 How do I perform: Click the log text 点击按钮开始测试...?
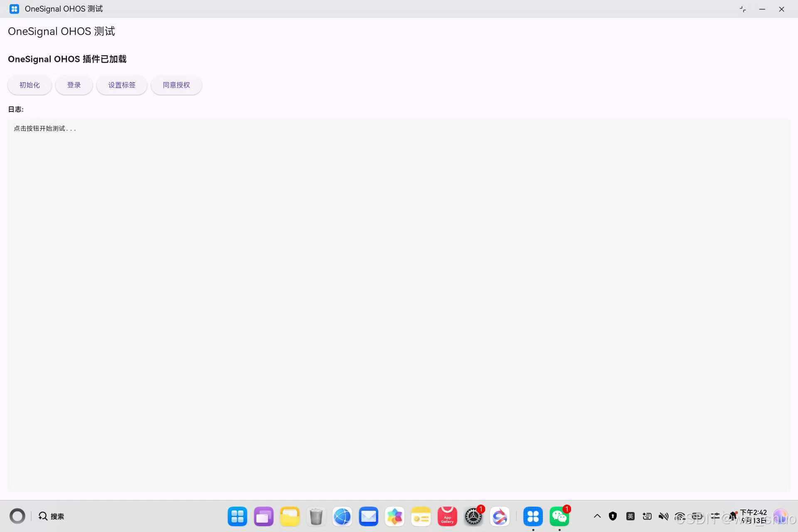click(x=45, y=128)
